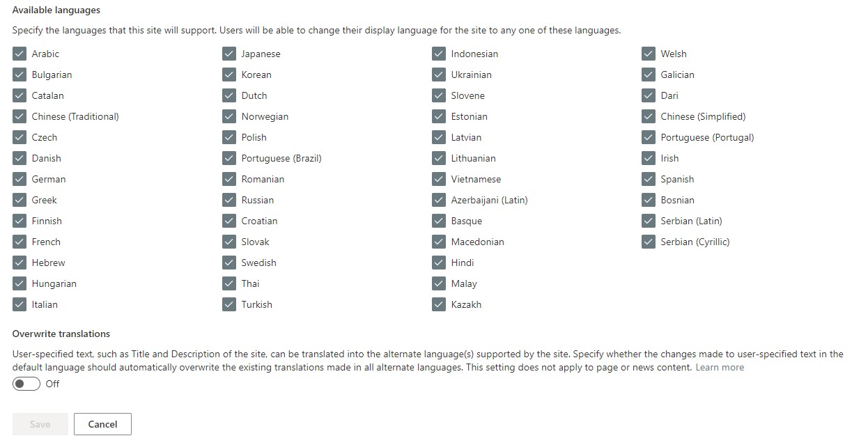Uncheck the Norwegian checkbox
Viewport: 868px width, 445px height.
click(x=229, y=116)
